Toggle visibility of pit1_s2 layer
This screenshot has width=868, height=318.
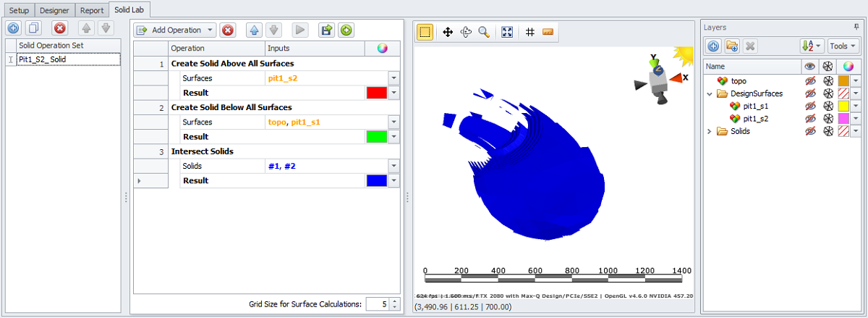(811, 118)
